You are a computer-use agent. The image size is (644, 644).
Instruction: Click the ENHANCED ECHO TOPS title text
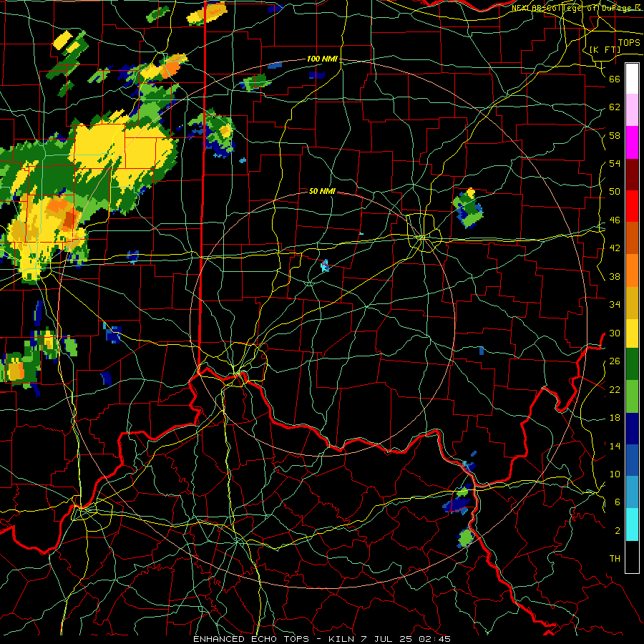[x=251, y=639]
